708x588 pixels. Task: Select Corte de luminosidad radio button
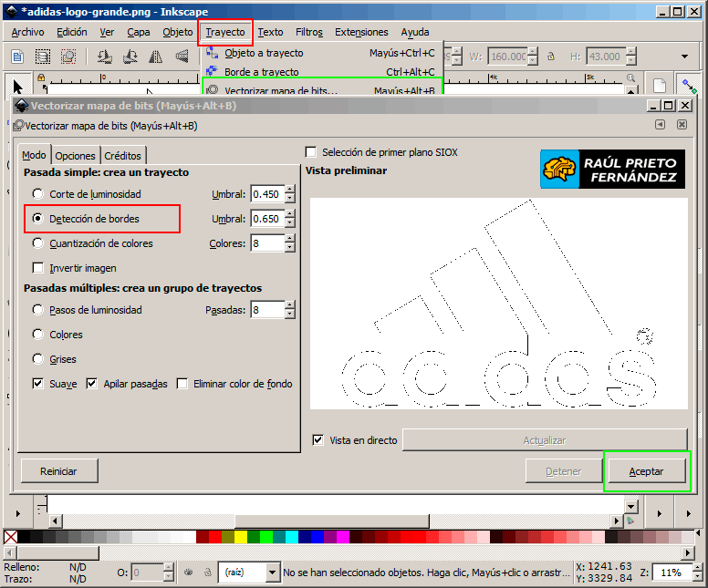(37, 194)
